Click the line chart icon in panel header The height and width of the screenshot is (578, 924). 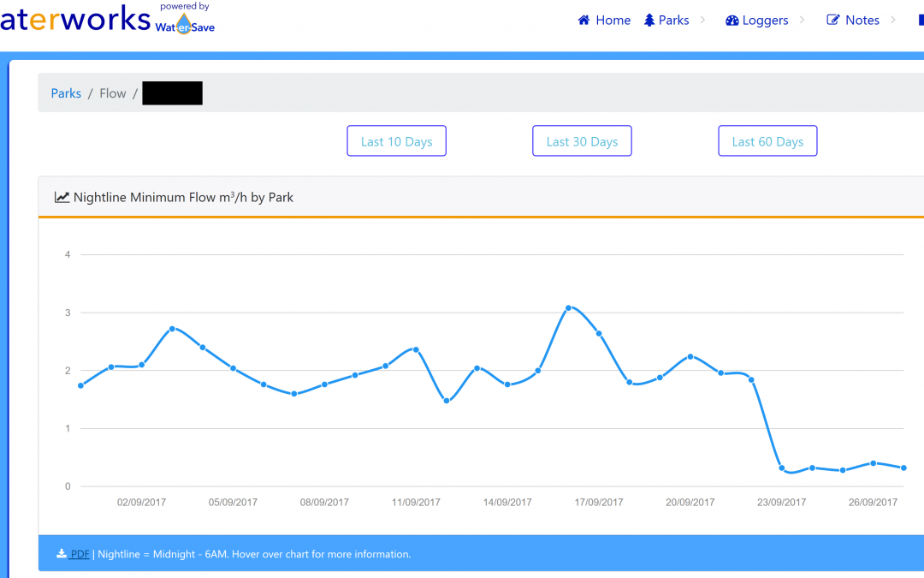62,198
